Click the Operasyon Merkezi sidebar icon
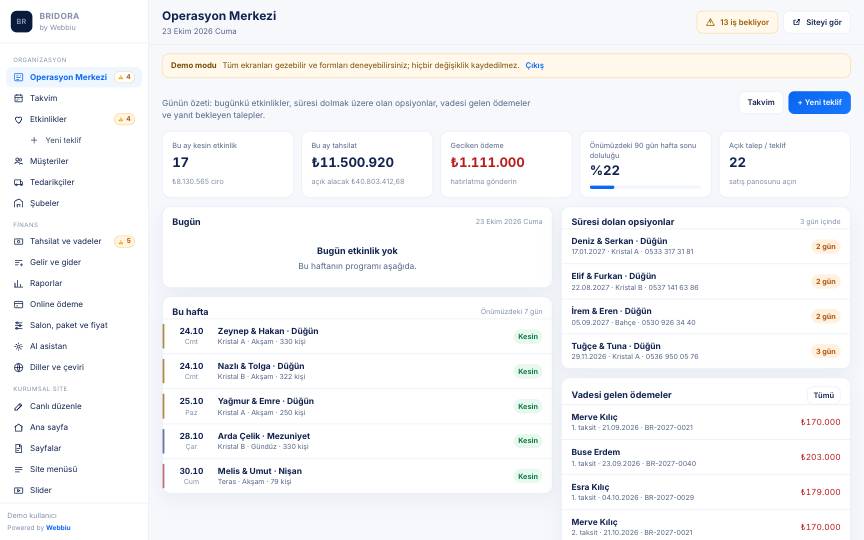This screenshot has width=864, height=540. (x=19, y=77)
